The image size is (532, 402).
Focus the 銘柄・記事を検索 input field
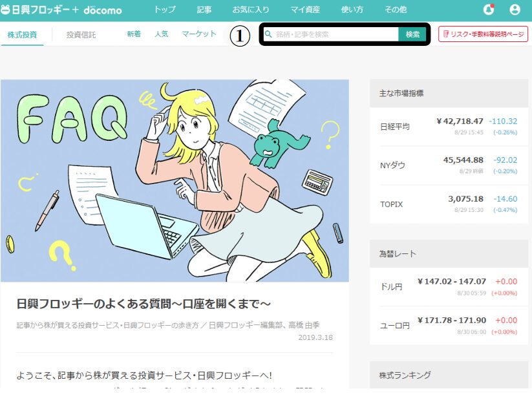pyautogui.click(x=331, y=34)
